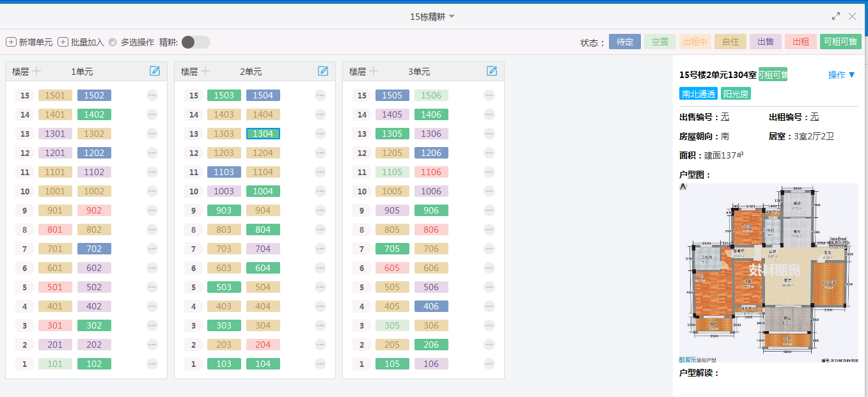
Task: Open the 操作 dropdown menu
Action: click(x=842, y=75)
